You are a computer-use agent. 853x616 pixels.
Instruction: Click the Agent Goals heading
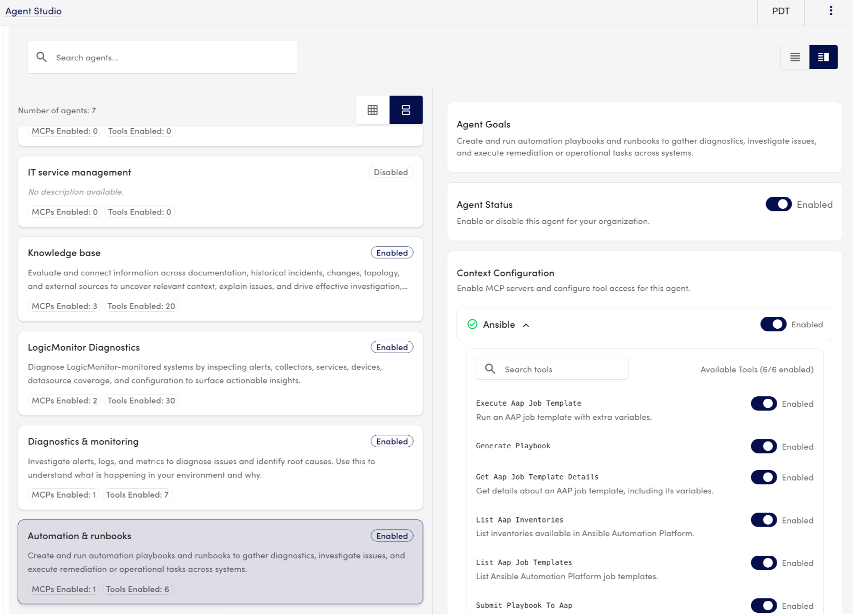[x=484, y=125]
